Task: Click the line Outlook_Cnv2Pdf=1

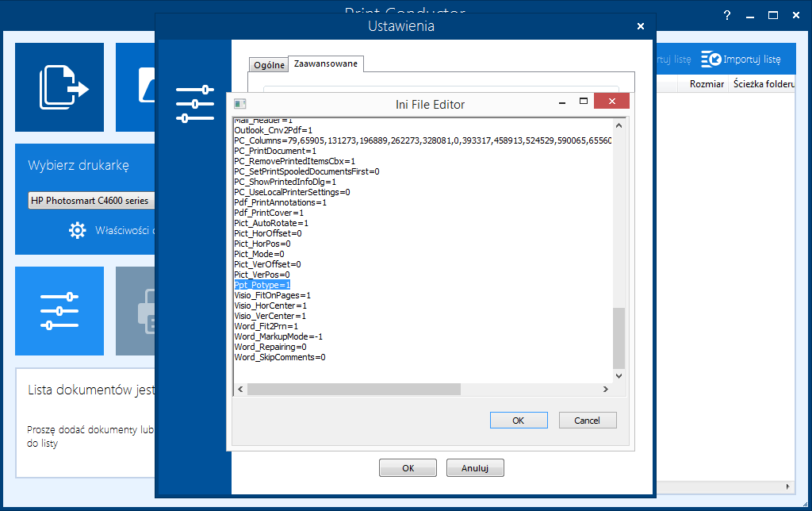Action: click(273, 130)
